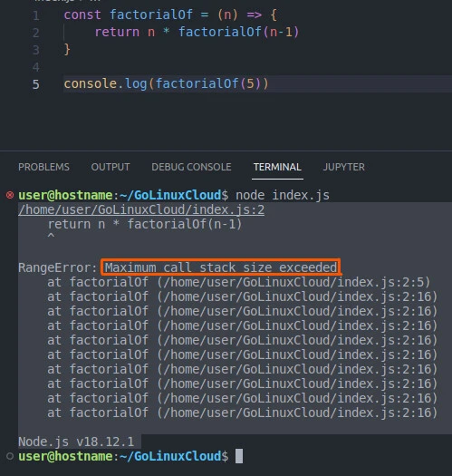The image size is (452, 476).
Task: Place cursor on const factorialOf declaration line
Action: tap(170, 15)
